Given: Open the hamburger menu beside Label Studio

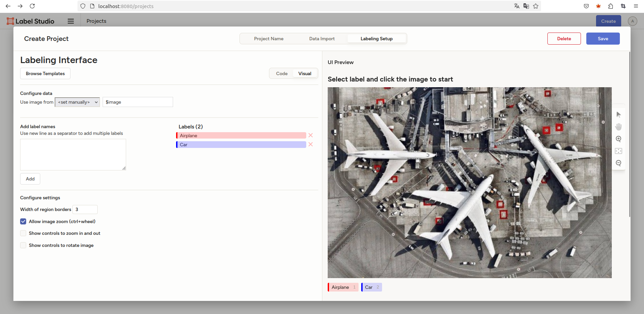Looking at the screenshot, I should pos(71,21).
